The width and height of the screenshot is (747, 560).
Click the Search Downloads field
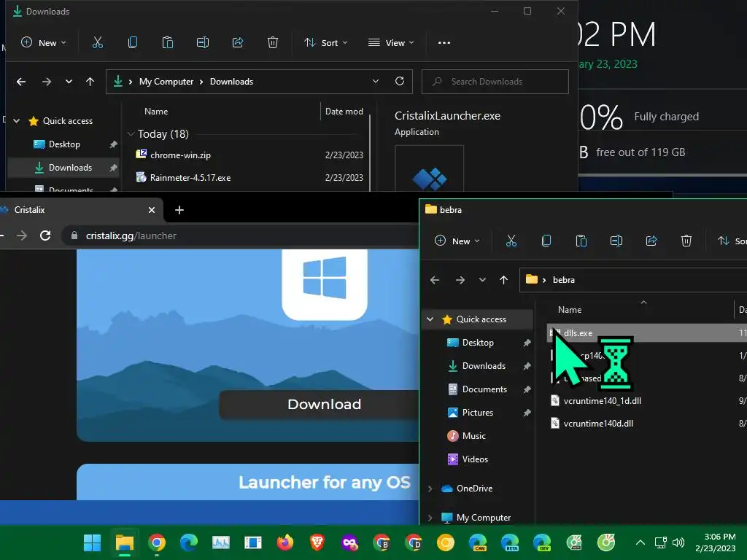click(x=495, y=82)
